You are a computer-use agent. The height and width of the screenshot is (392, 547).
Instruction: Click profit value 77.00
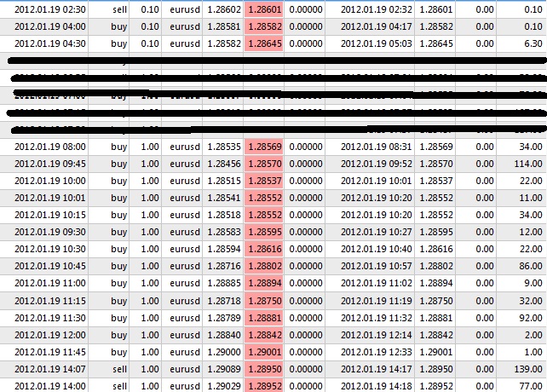pos(531,386)
